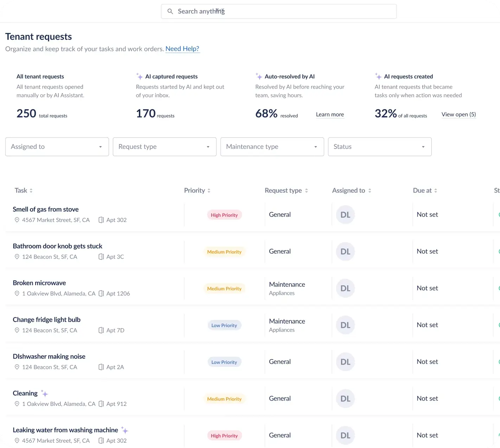500x448 pixels.
Task: Click the sort arrows on the Priority column
Action: click(209, 190)
